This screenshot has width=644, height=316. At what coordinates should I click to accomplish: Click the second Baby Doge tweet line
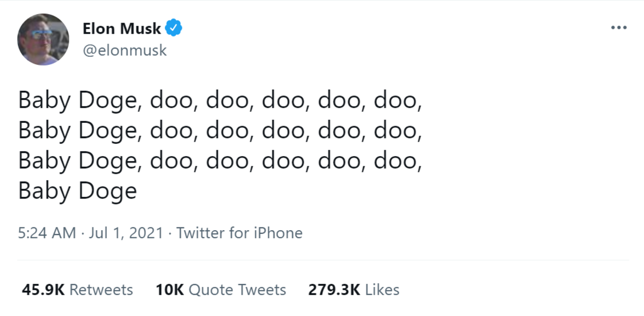pos(220,130)
